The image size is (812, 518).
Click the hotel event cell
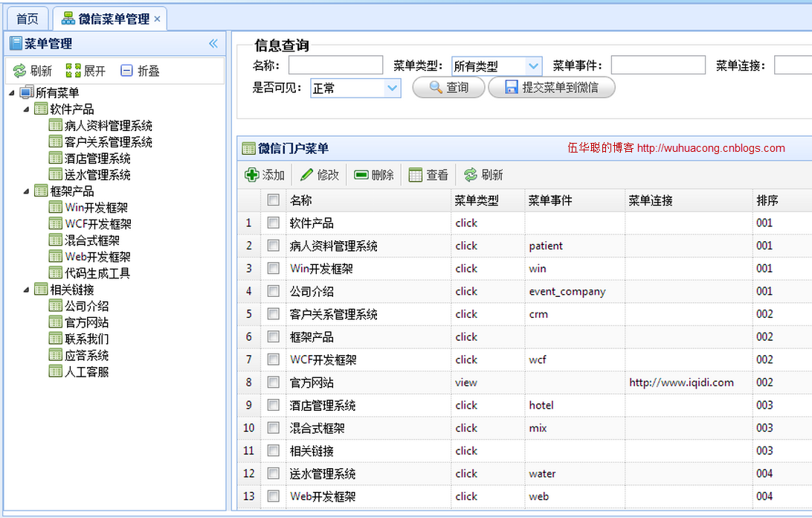(x=541, y=406)
